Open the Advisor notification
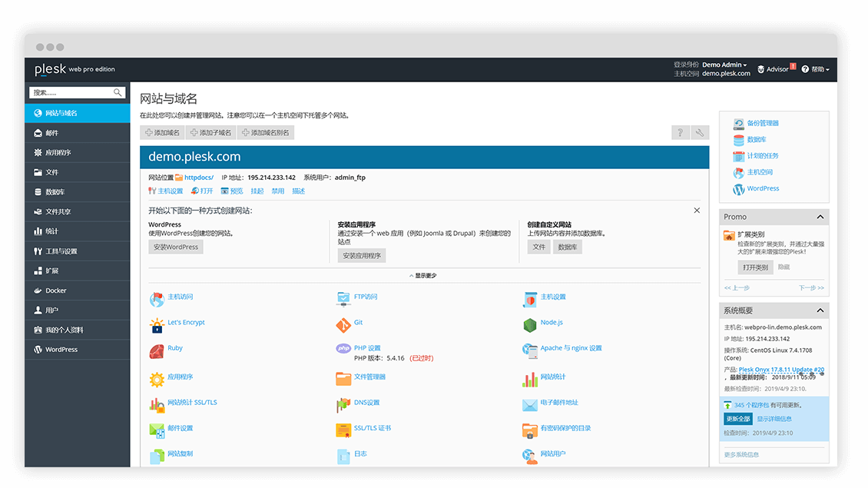The height and width of the screenshot is (488, 868). coord(777,69)
